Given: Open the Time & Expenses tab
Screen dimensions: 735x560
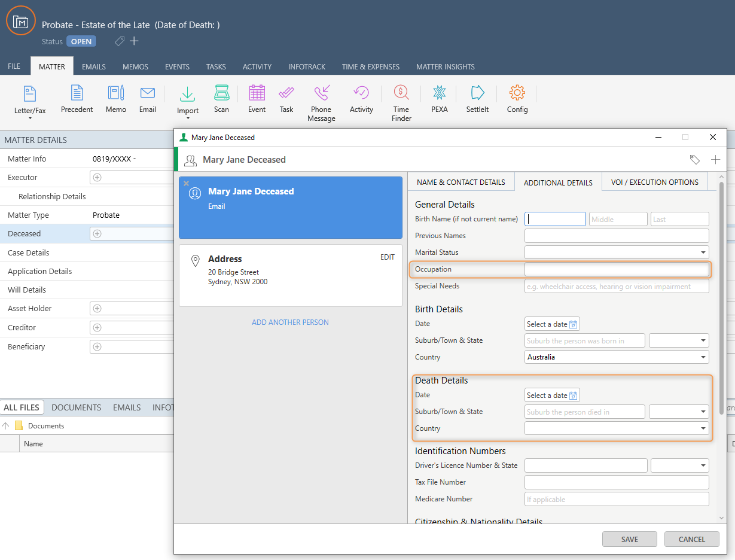Looking at the screenshot, I should (x=370, y=66).
